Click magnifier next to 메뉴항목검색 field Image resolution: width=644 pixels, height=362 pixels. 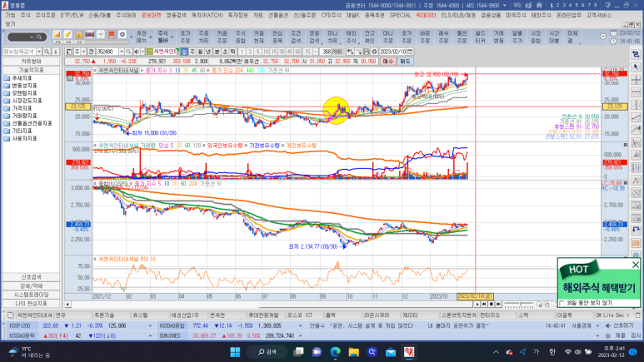point(47,52)
